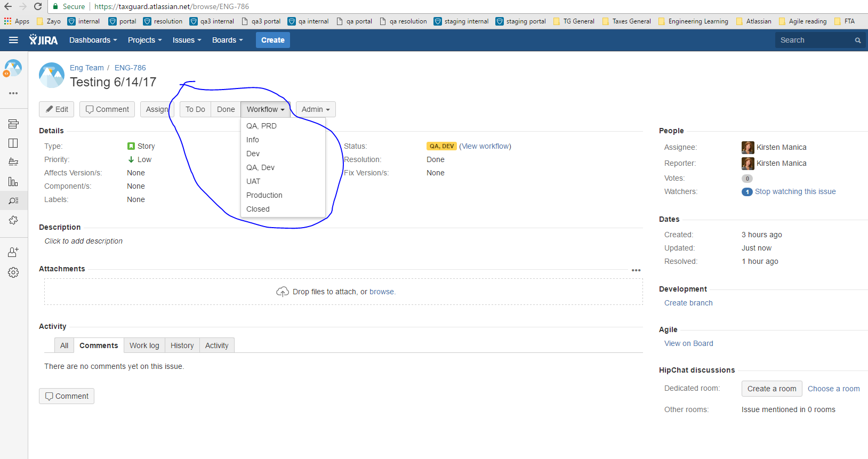Switch to the Work log tab
Viewport: 868px width, 459px height.
[x=144, y=345]
